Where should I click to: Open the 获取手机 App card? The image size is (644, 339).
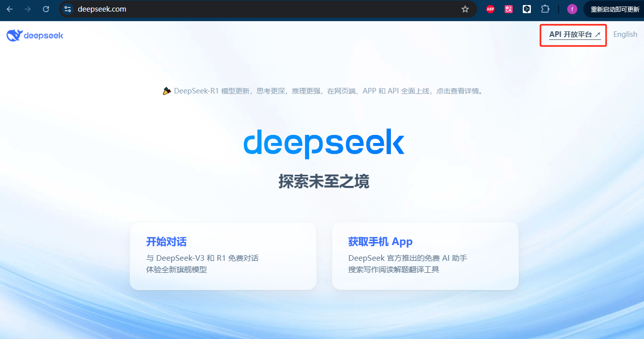(x=425, y=256)
